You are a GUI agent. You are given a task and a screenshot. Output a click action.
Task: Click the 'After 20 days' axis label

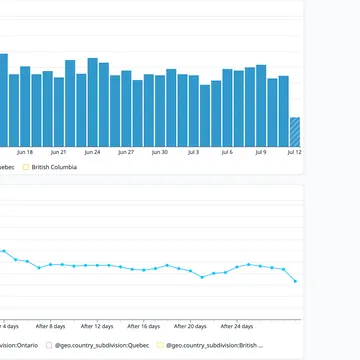click(x=190, y=326)
